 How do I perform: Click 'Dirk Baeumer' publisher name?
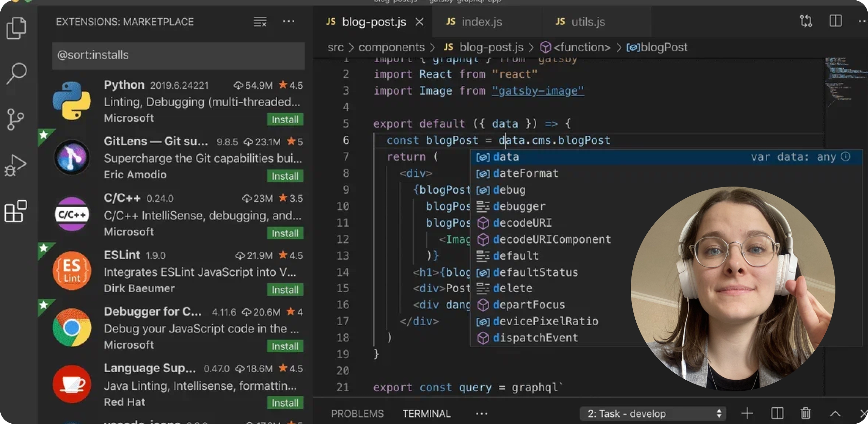click(x=139, y=288)
